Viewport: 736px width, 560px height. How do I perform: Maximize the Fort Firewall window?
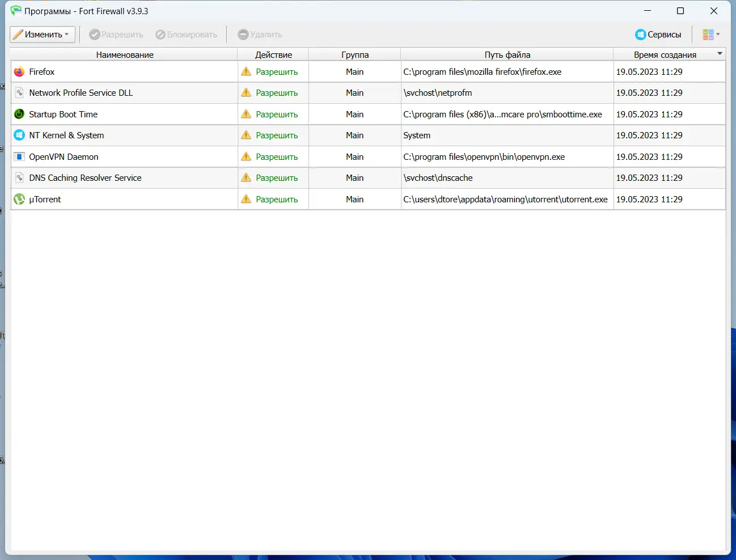(x=680, y=11)
